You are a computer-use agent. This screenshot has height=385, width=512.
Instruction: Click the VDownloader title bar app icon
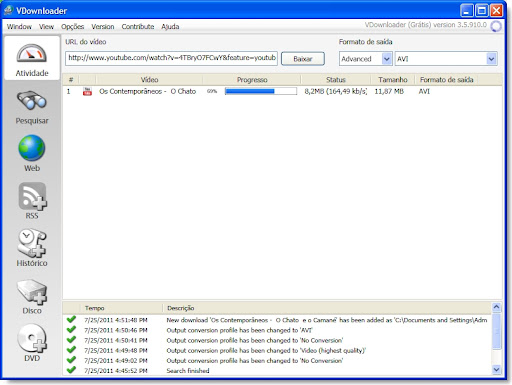8,11
